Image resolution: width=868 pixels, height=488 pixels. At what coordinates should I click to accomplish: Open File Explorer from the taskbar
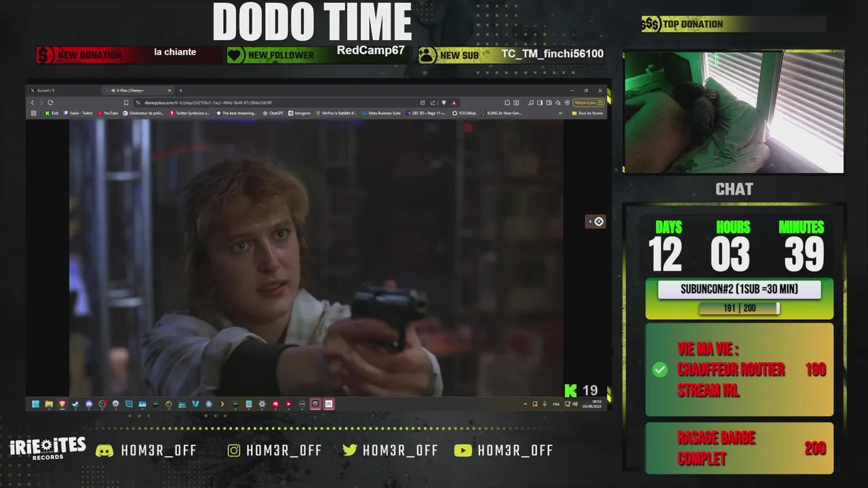(49, 404)
